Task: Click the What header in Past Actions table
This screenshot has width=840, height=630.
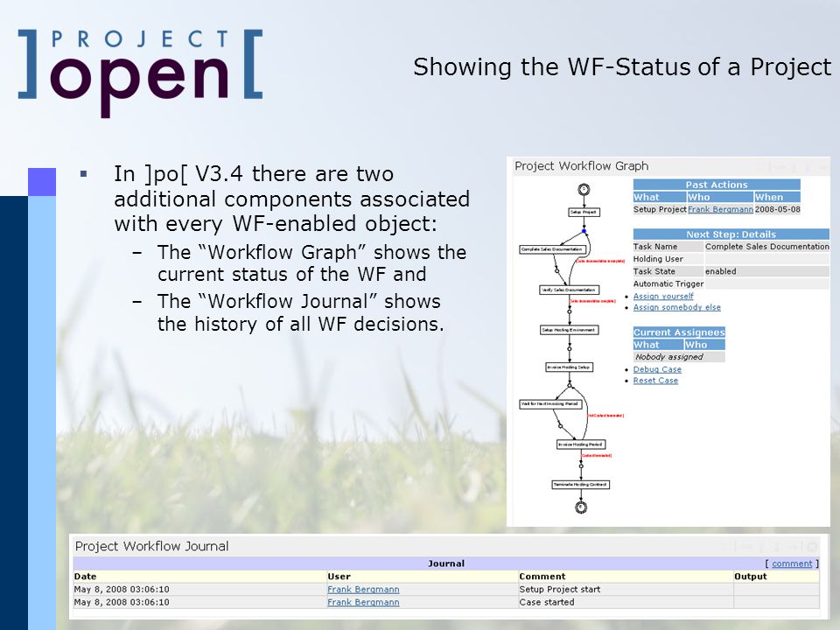Action: click(x=660, y=197)
